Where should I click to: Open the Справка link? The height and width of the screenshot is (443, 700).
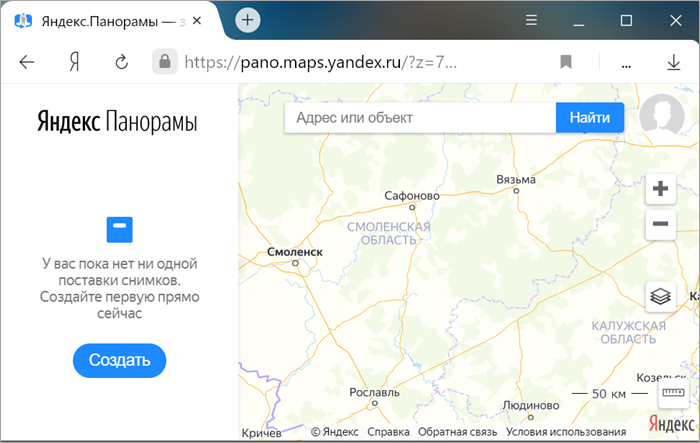click(x=388, y=432)
